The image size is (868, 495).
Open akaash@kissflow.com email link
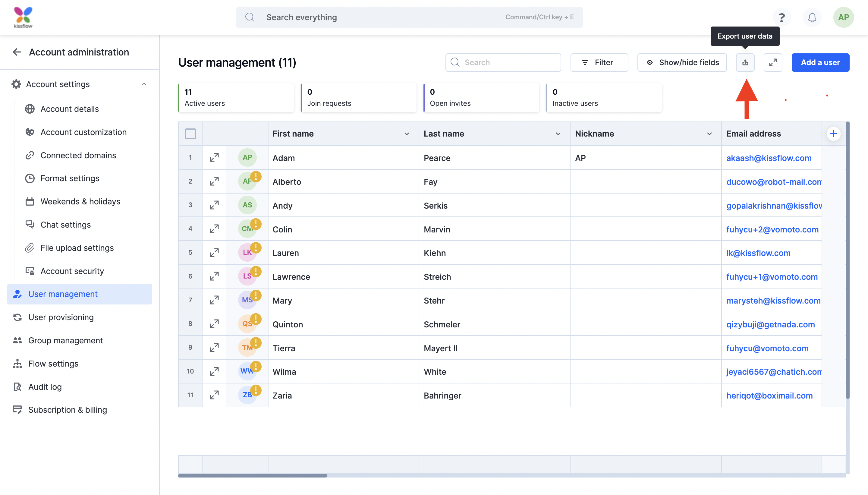(x=769, y=158)
